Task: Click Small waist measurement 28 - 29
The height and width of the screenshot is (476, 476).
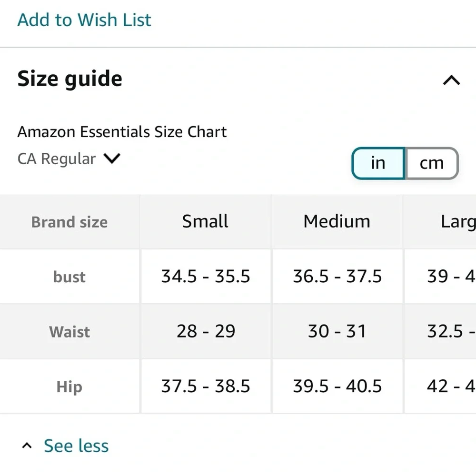Action: (x=205, y=331)
